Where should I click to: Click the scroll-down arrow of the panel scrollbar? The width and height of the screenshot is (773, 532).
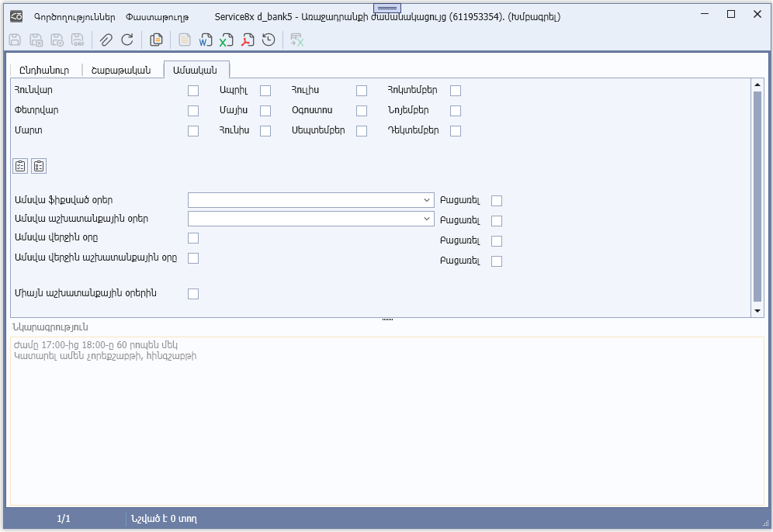coord(757,310)
